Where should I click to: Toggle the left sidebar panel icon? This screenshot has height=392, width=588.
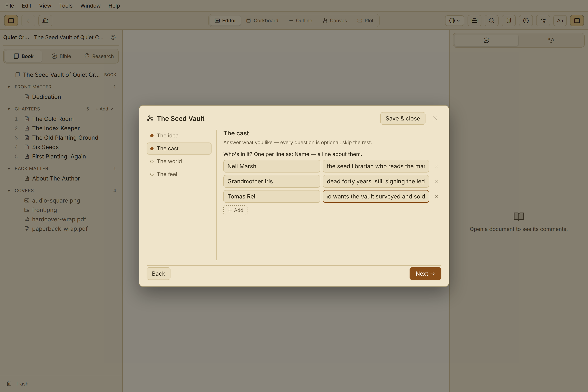pos(11,20)
